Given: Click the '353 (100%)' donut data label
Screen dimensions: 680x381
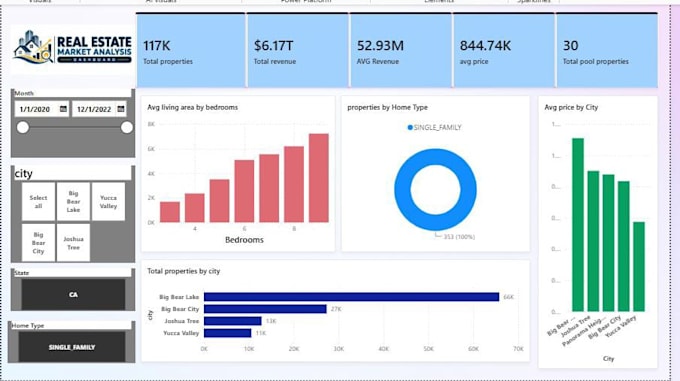Looking at the screenshot, I should (x=459, y=237).
